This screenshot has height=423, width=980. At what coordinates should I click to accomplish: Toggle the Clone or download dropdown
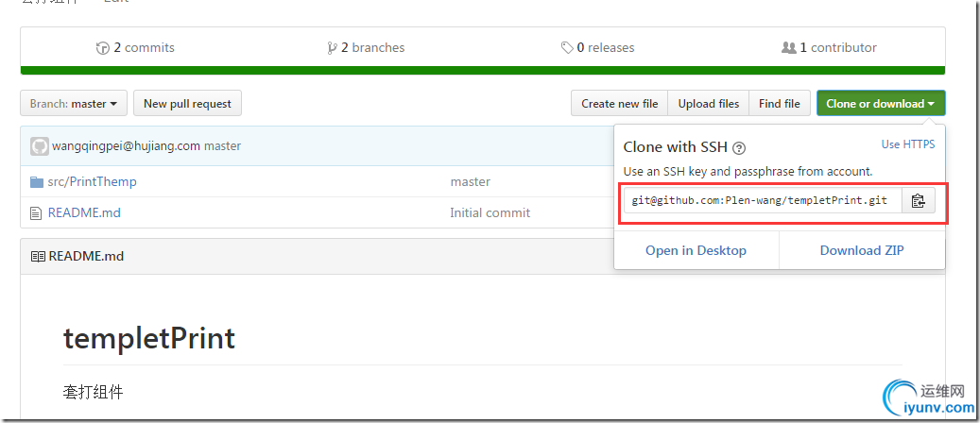click(881, 104)
